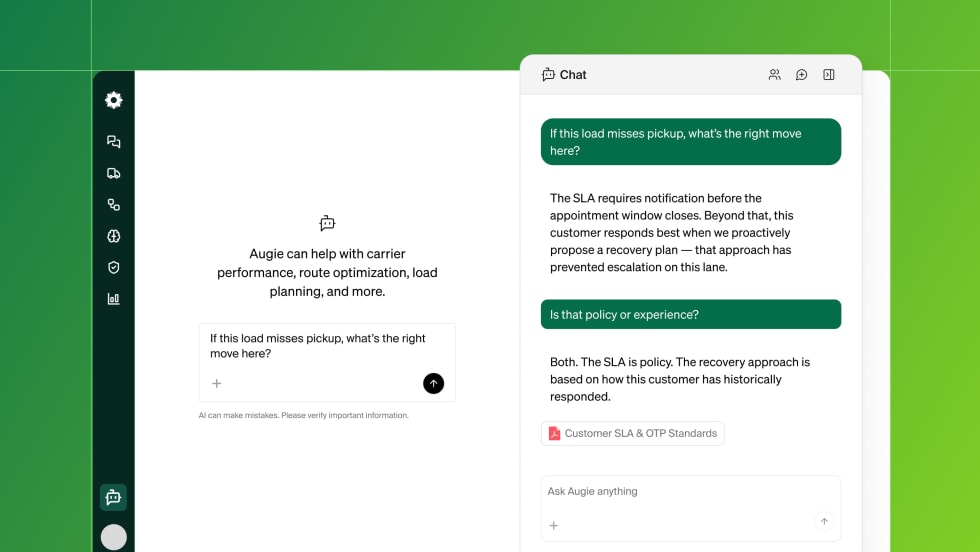Open the Customer SLA & OTP Standards document
The height and width of the screenshot is (552, 980).
632,433
